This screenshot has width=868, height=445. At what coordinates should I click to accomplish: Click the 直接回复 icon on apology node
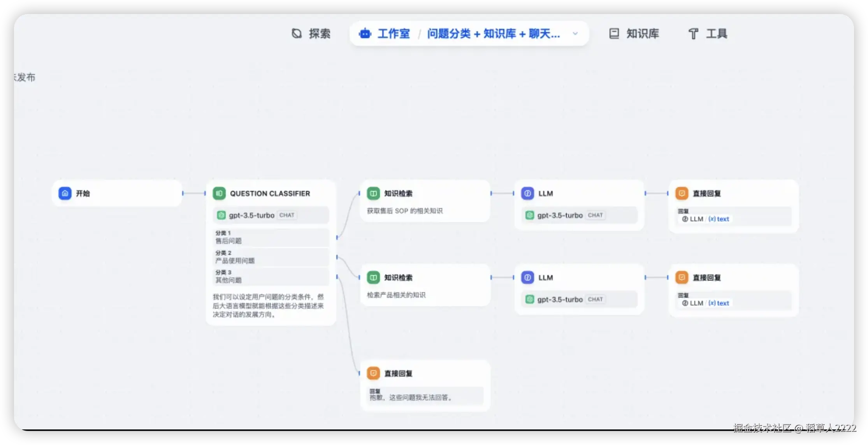[373, 373]
